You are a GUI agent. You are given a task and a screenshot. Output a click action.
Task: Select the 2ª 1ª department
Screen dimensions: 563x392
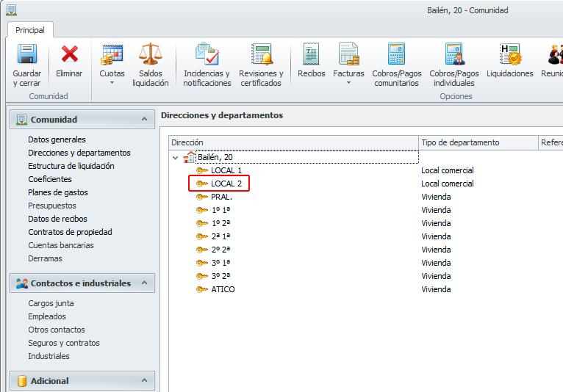click(220, 236)
